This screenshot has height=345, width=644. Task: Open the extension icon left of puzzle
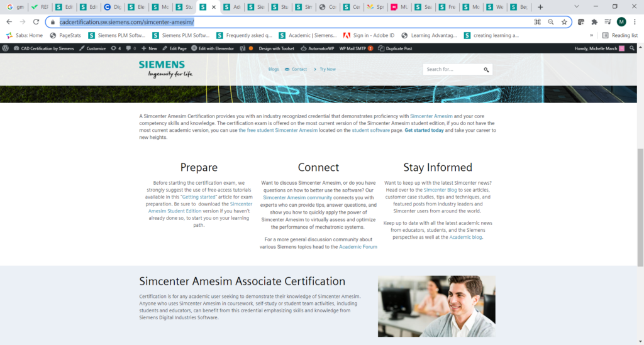[580, 22]
